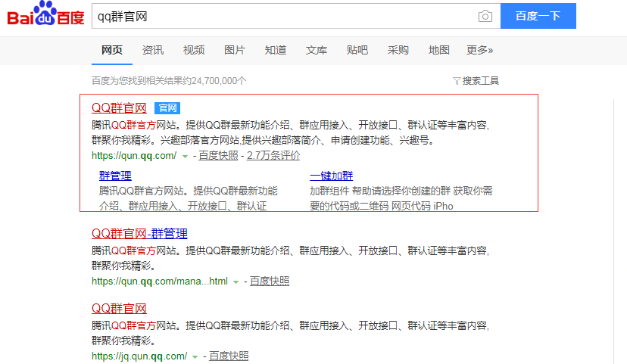Image resolution: width=627 pixels, height=364 pixels.
Task: Switch to the 贴吧 tab
Action: point(357,50)
